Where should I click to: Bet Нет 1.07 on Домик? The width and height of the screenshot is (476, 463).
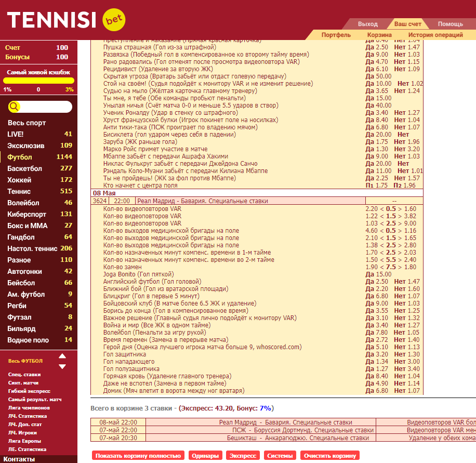point(407,391)
